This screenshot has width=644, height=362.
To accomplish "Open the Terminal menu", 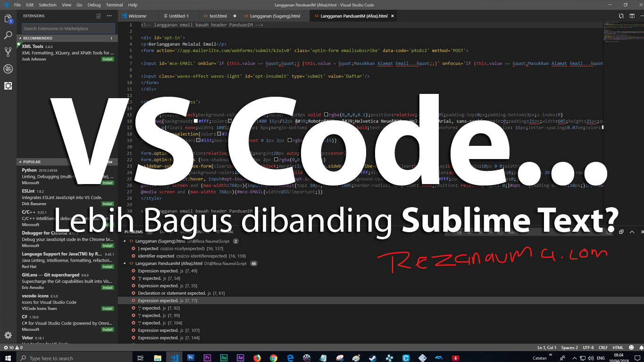I will point(114,5).
